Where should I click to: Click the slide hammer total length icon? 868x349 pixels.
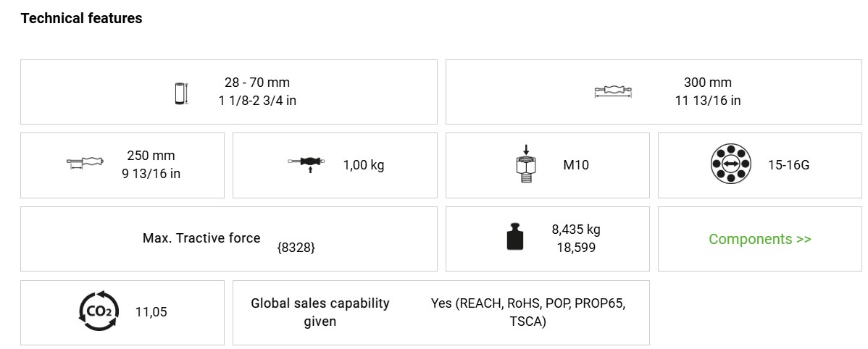[613, 91]
